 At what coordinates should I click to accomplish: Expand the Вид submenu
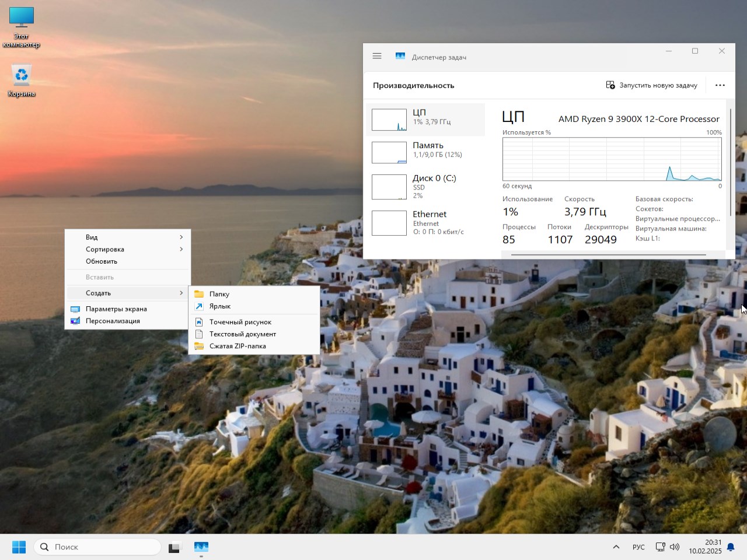(x=129, y=237)
